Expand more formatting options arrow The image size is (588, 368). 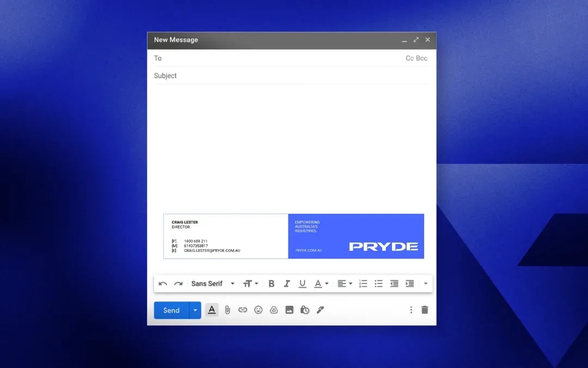coord(426,283)
